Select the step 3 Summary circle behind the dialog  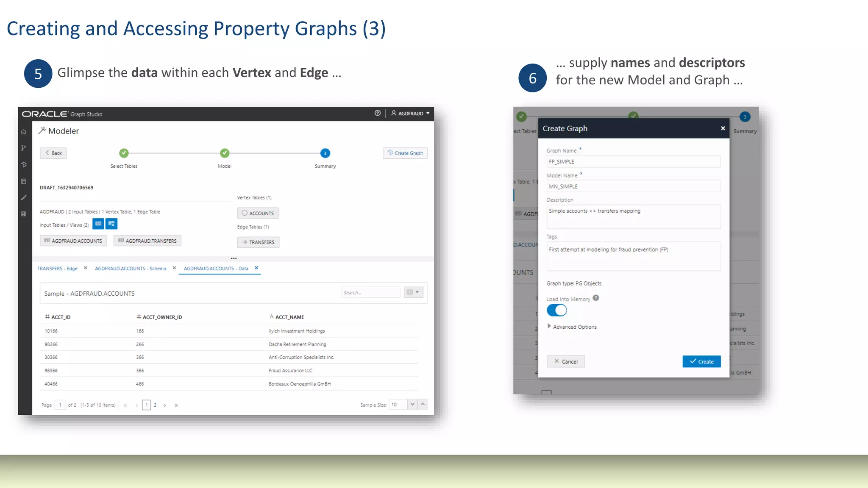(745, 117)
